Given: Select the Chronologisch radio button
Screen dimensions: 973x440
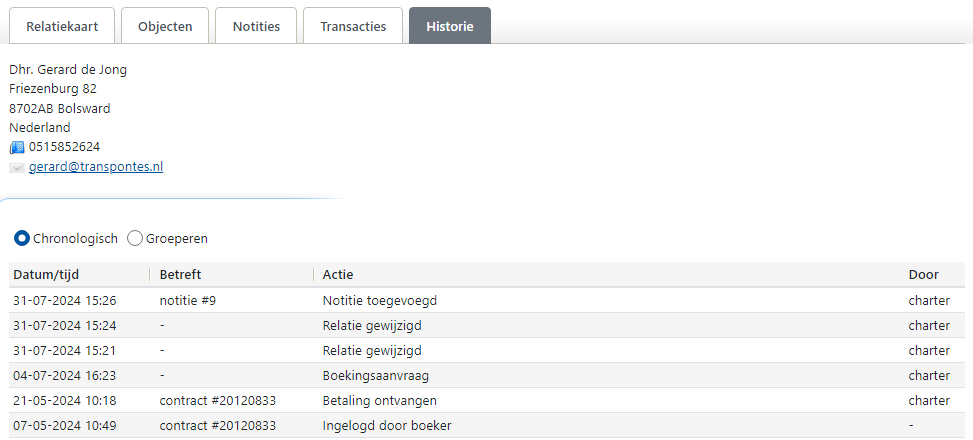Looking at the screenshot, I should point(21,239).
